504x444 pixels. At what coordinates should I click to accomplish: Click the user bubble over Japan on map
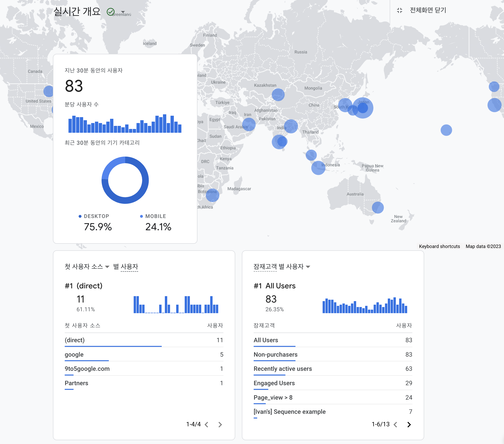click(x=363, y=108)
